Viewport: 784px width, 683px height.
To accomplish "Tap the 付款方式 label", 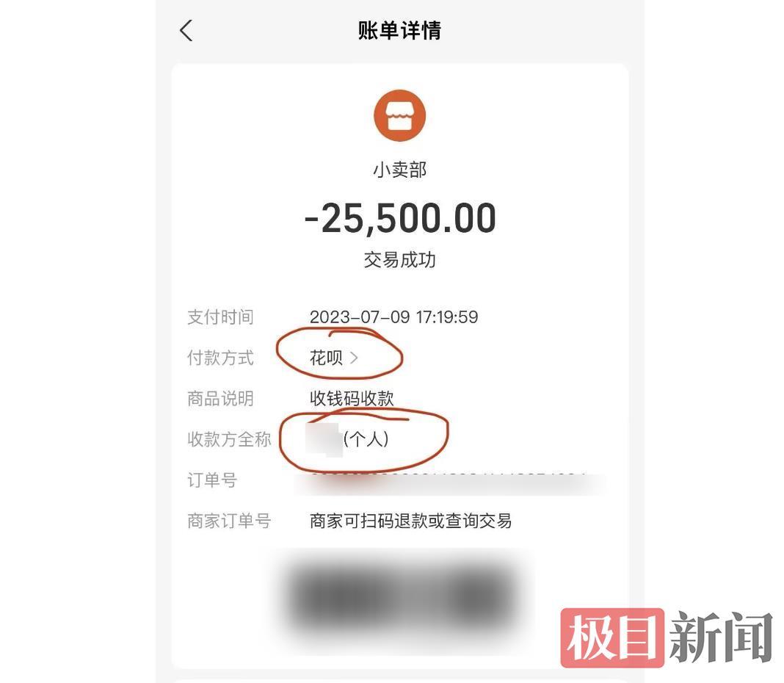I will coord(220,358).
